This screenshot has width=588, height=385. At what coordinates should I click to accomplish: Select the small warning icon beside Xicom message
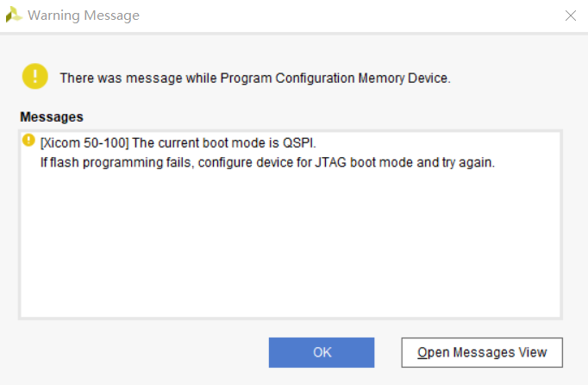28,140
